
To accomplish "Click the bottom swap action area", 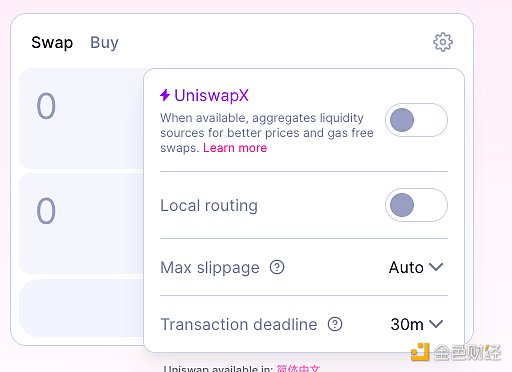I will [81, 308].
